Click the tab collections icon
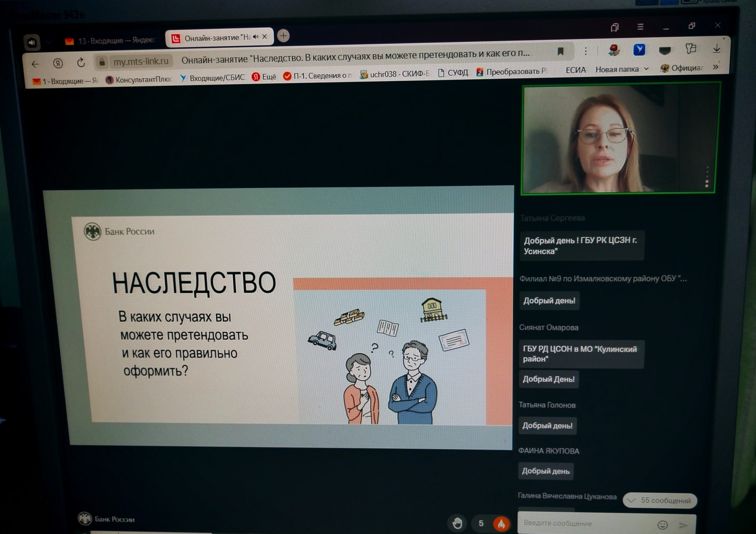Viewport: 756px width, 534px height. click(615, 27)
